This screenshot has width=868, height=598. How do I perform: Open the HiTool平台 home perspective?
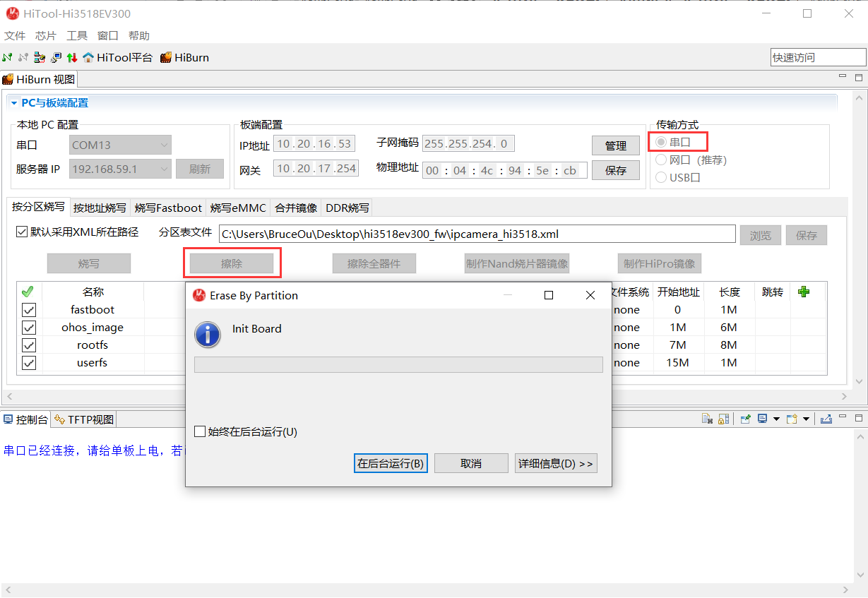(x=117, y=57)
